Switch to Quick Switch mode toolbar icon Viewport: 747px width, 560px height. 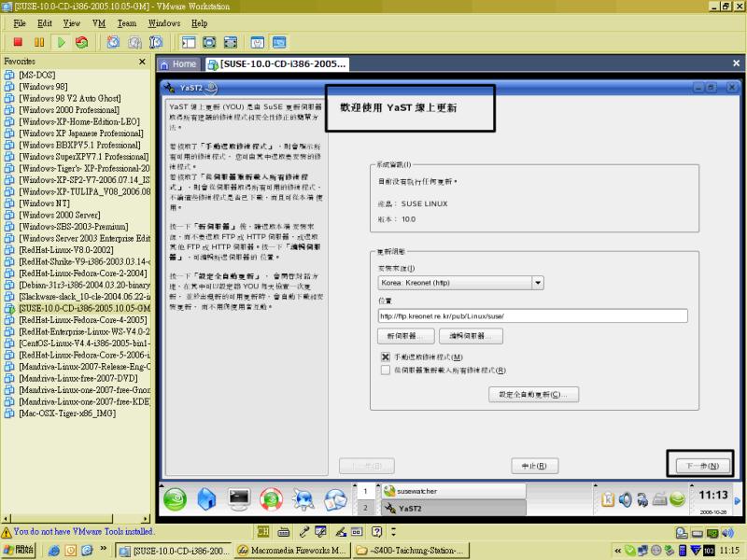coord(209,42)
